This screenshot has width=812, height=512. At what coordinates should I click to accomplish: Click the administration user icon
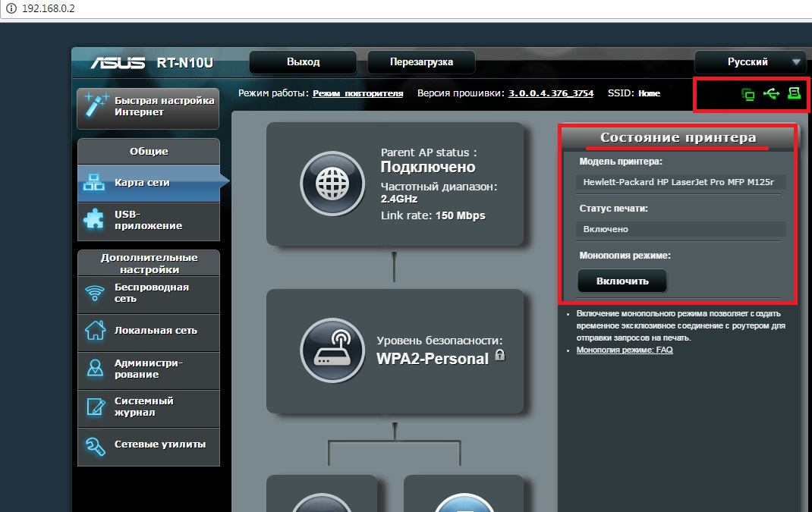(96, 368)
